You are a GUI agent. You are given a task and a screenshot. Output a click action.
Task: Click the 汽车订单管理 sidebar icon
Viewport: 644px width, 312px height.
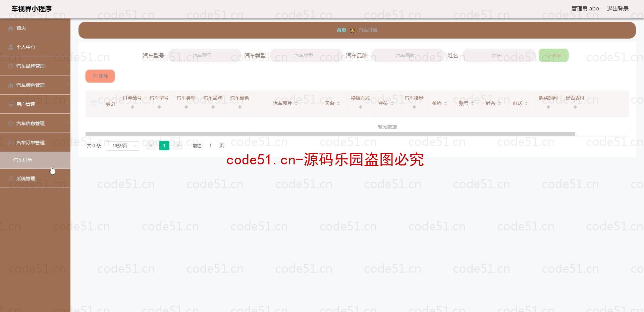tap(11, 143)
